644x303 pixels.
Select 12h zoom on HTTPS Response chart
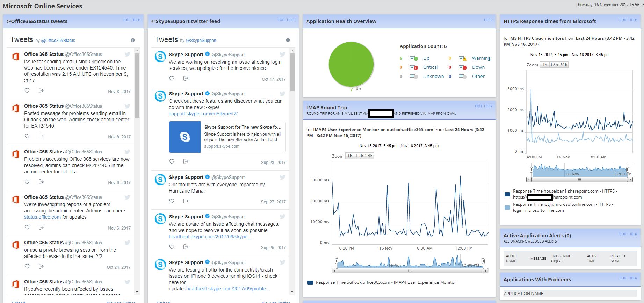554,65
